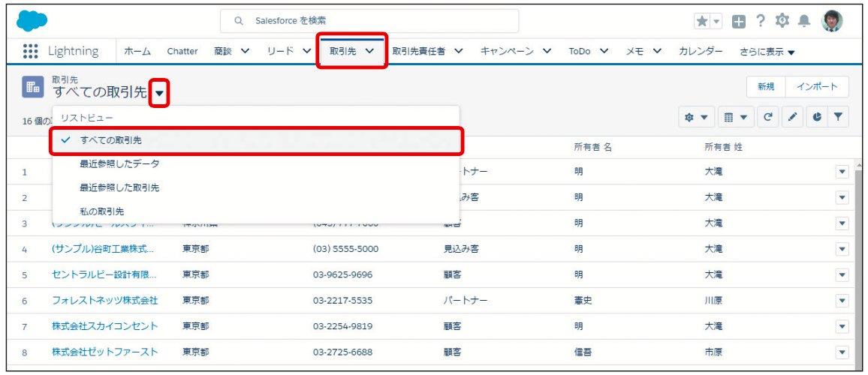The width and height of the screenshot is (868, 375).
Task: Open the filter funnel icon
Action: pyautogui.click(x=838, y=117)
